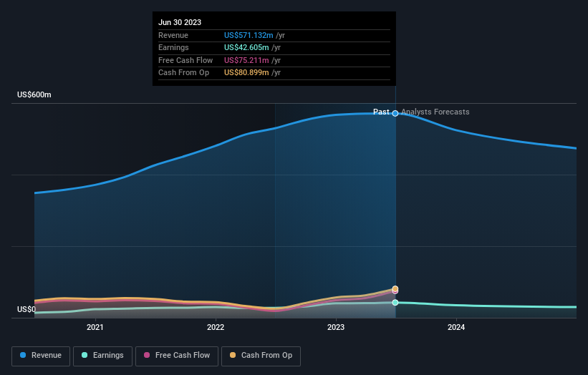
Task: Toggle the Free Cash Flow legend series
Action: tap(177, 356)
